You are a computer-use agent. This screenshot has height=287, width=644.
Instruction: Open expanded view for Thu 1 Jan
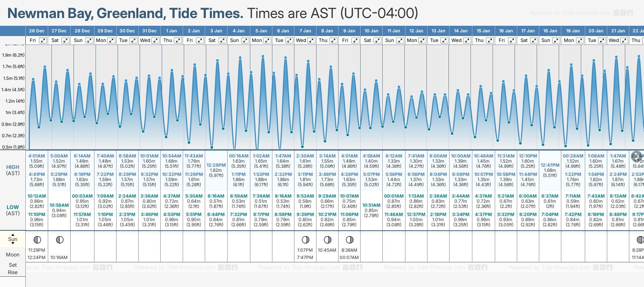click(178, 40)
